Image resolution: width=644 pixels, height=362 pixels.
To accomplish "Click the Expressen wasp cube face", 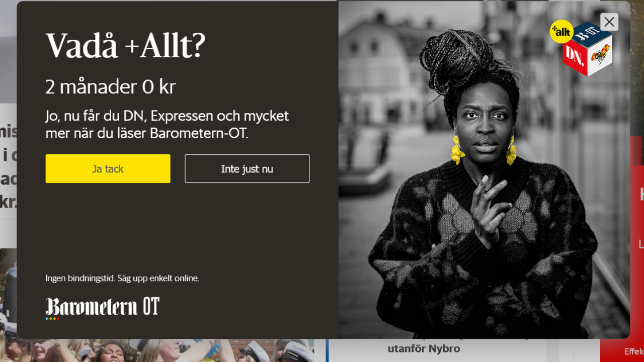I will point(600,56).
